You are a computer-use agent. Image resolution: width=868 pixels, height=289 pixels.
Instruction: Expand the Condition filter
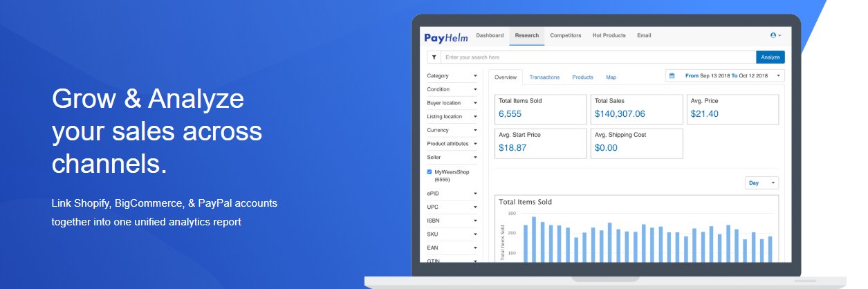(452, 89)
